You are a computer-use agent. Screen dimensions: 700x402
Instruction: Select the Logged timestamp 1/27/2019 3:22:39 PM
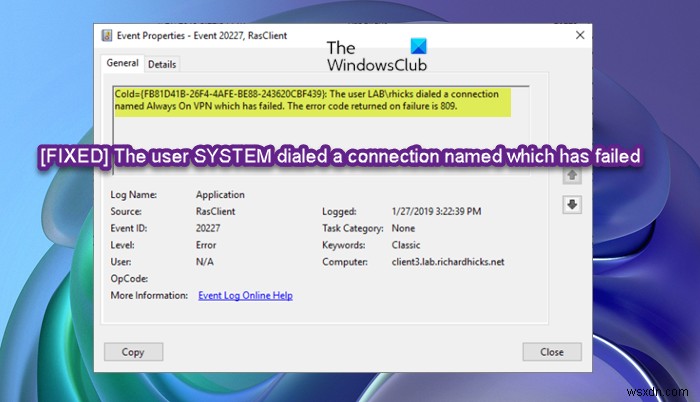coord(436,211)
